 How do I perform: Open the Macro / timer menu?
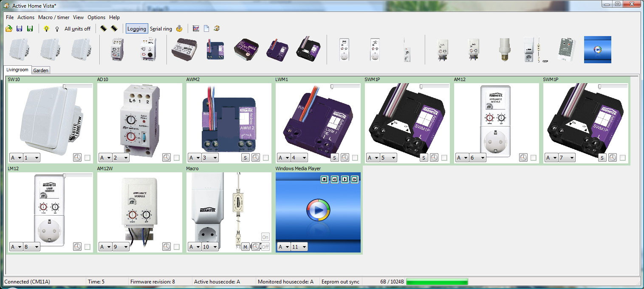click(54, 17)
